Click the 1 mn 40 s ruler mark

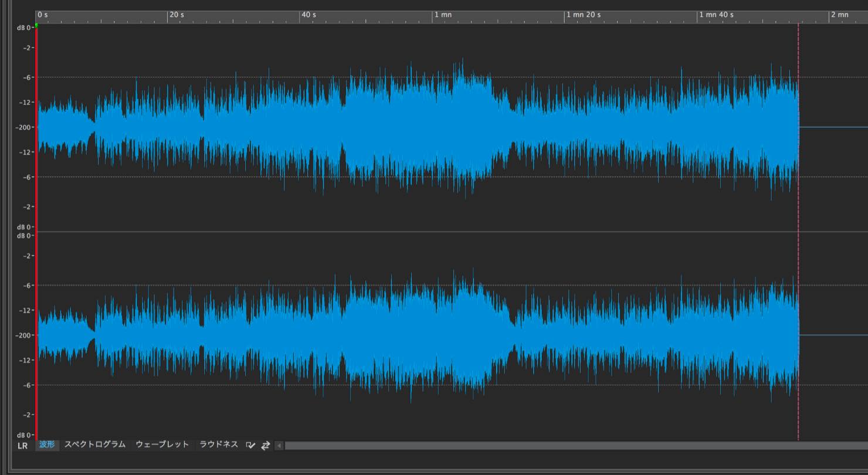pyautogui.click(x=716, y=15)
